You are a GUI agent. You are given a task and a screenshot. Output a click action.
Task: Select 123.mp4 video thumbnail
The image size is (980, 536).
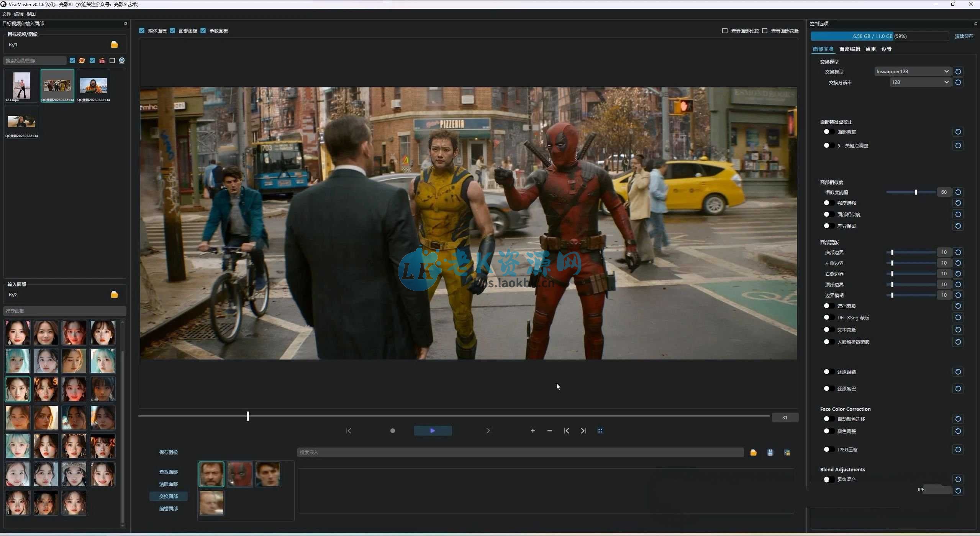tap(21, 86)
